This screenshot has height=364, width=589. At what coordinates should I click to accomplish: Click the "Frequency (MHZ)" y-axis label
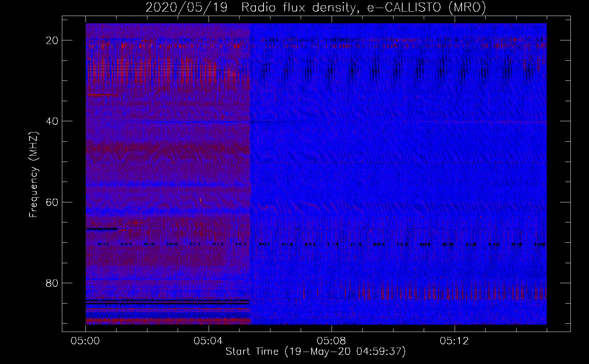(33, 175)
